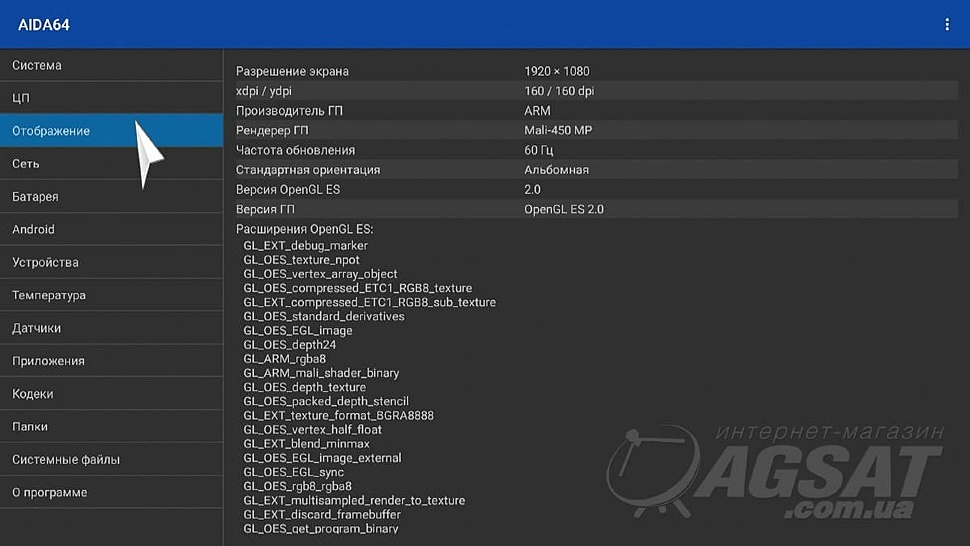
Task: Click the Альбомная orientation value
Action: (x=556, y=169)
